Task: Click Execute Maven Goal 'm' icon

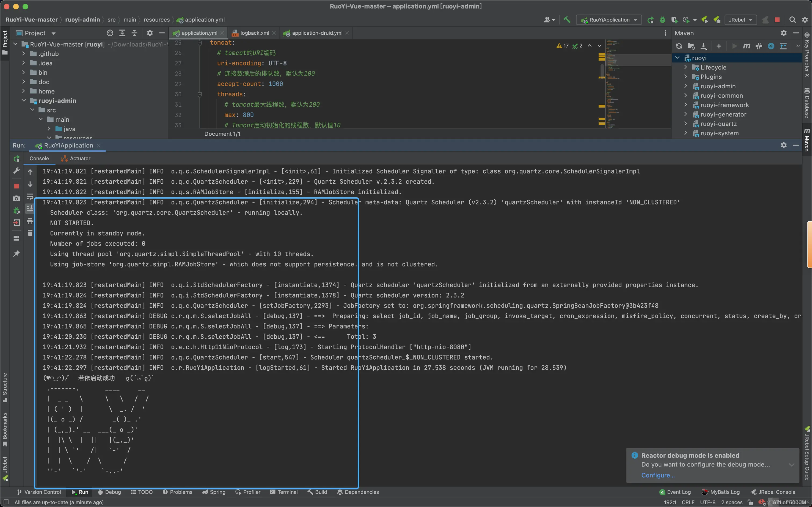Action: [x=746, y=46]
